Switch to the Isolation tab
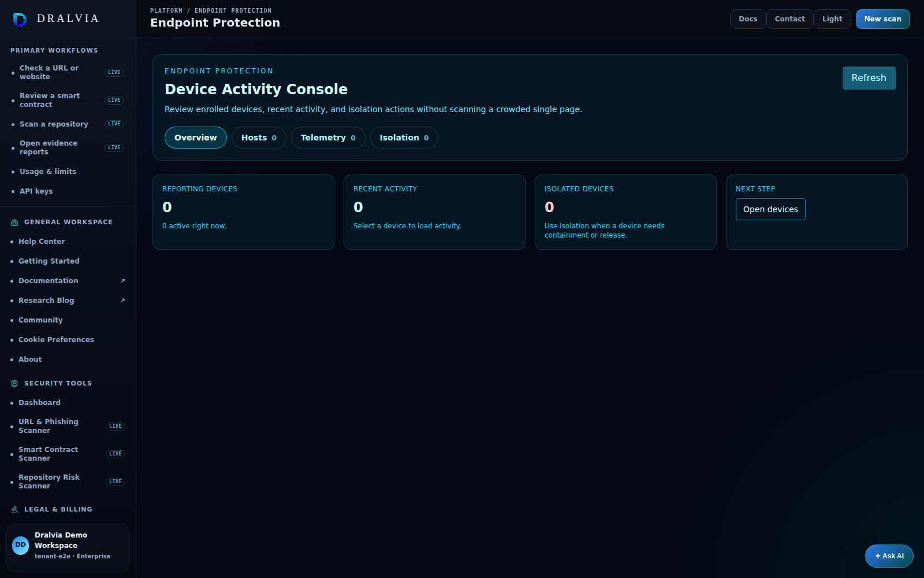 point(404,138)
